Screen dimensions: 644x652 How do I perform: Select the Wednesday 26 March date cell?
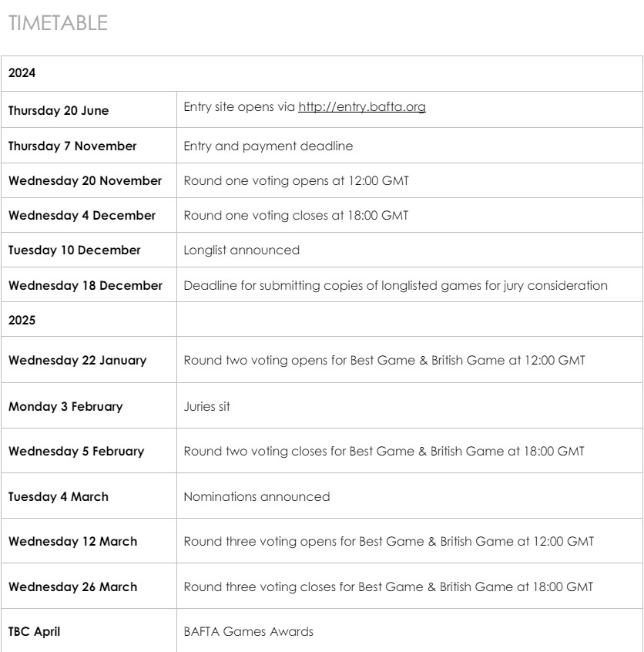point(72,587)
